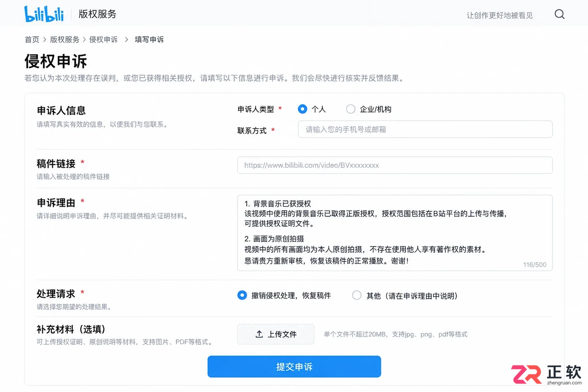Click the 让创作更好地被看见 slogan
Image resolution: width=588 pixels, height=392 pixels.
point(499,16)
